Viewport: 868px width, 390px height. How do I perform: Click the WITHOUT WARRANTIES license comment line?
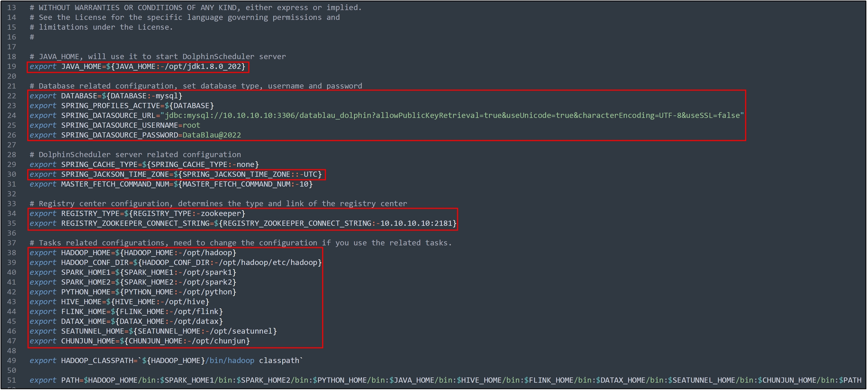[196, 8]
